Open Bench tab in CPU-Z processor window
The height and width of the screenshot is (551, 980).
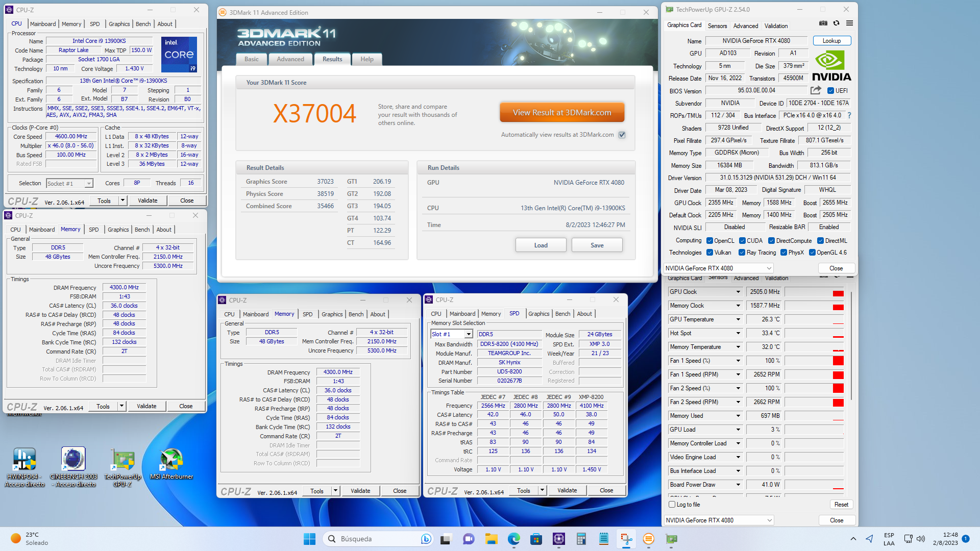click(143, 24)
